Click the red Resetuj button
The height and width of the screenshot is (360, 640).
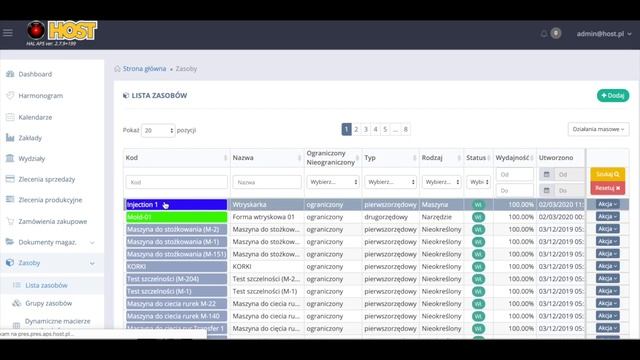point(607,188)
